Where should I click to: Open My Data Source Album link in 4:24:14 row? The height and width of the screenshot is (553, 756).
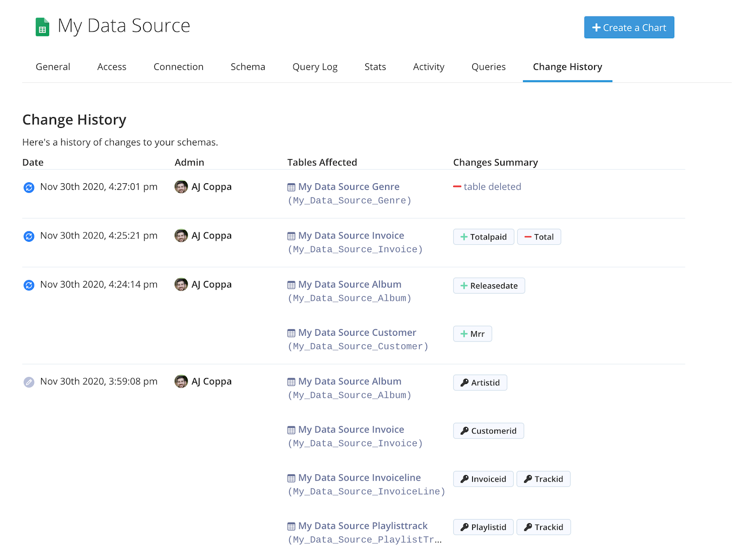[350, 284]
